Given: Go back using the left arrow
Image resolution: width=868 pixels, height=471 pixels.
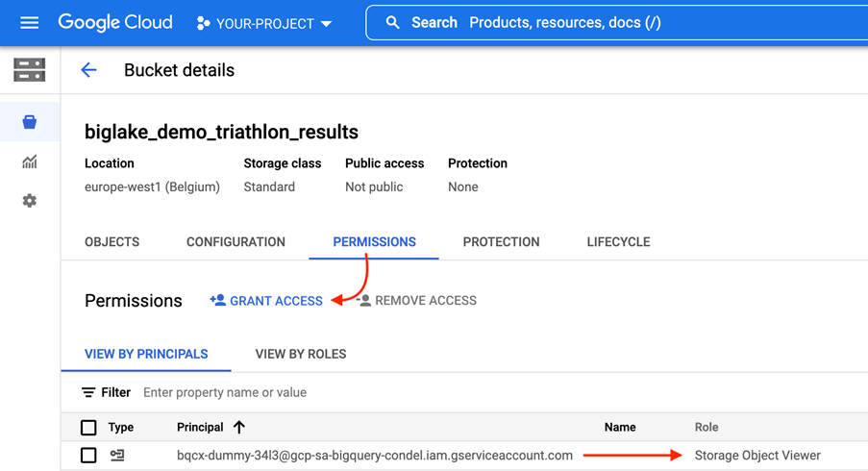Looking at the screenshot, I should [88, 70].
